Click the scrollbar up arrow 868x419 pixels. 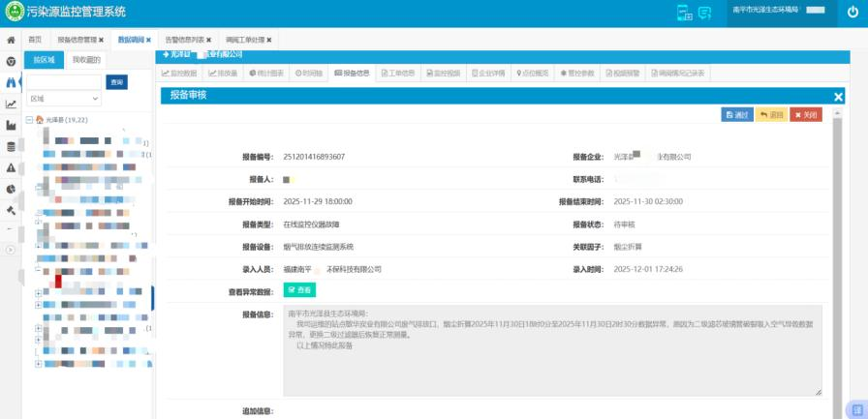click(x=837, y=112)
